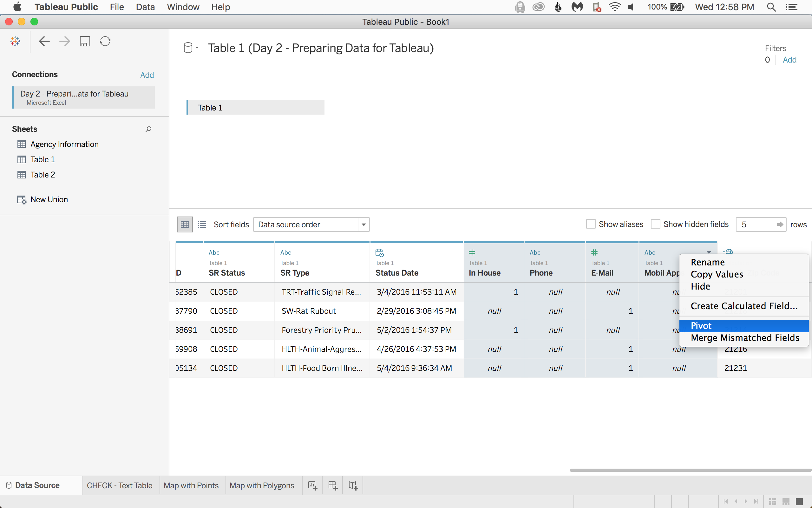Go forward with the right arrow icon
The width and height of the screenshot is (812, 508).
click(x=64, y=41)
